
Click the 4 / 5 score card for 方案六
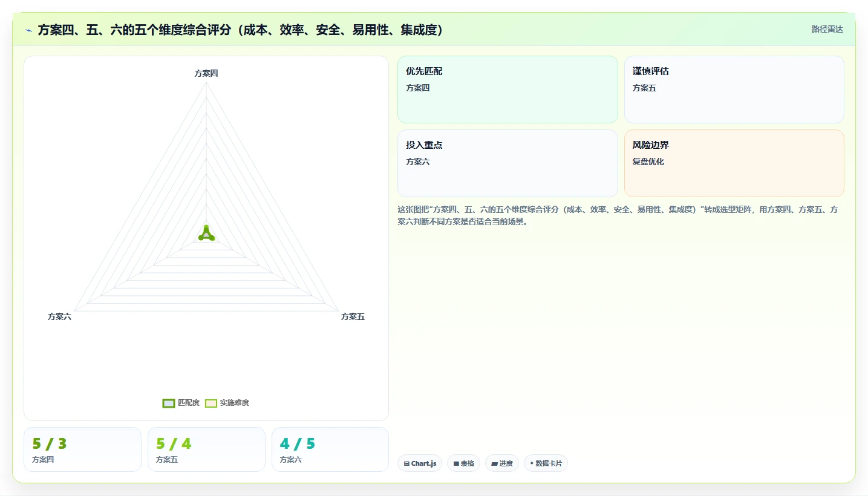click(330, 449)
